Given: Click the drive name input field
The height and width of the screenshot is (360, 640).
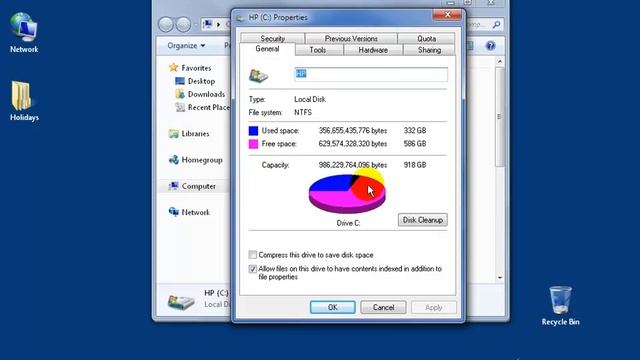Looking at the screenshot, I should 371,74.
